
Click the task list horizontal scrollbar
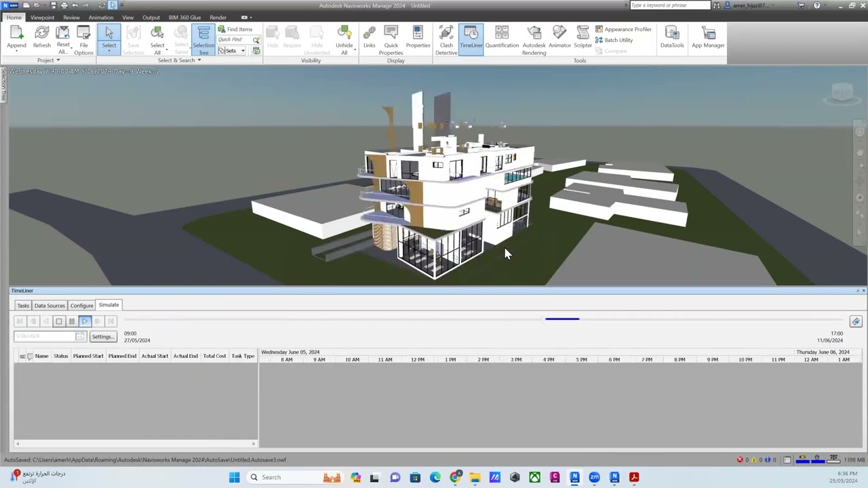point(136,444)
